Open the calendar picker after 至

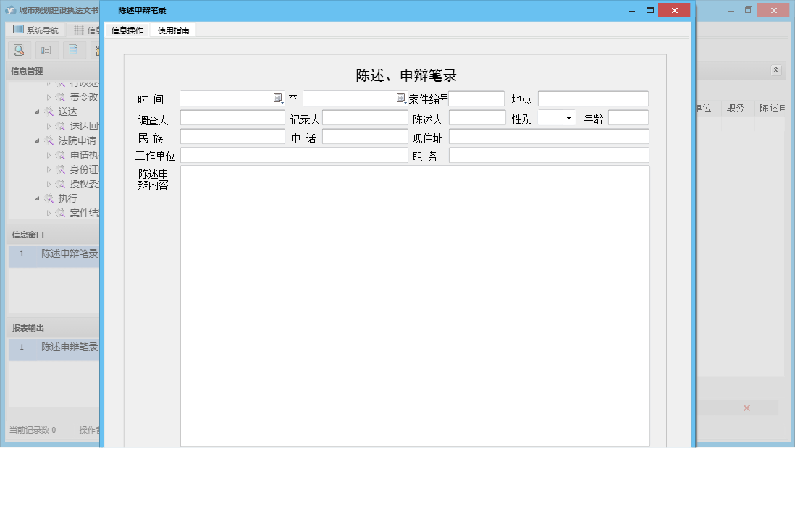400,98
